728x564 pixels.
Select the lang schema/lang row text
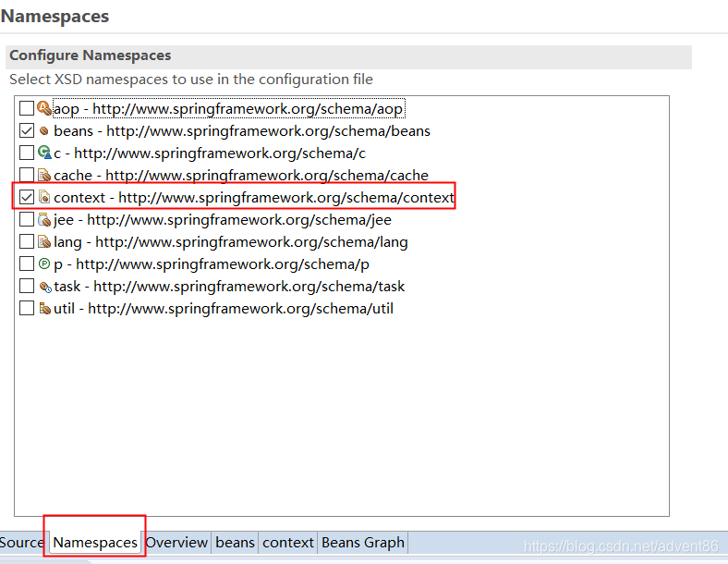click(x=231, y=242)
